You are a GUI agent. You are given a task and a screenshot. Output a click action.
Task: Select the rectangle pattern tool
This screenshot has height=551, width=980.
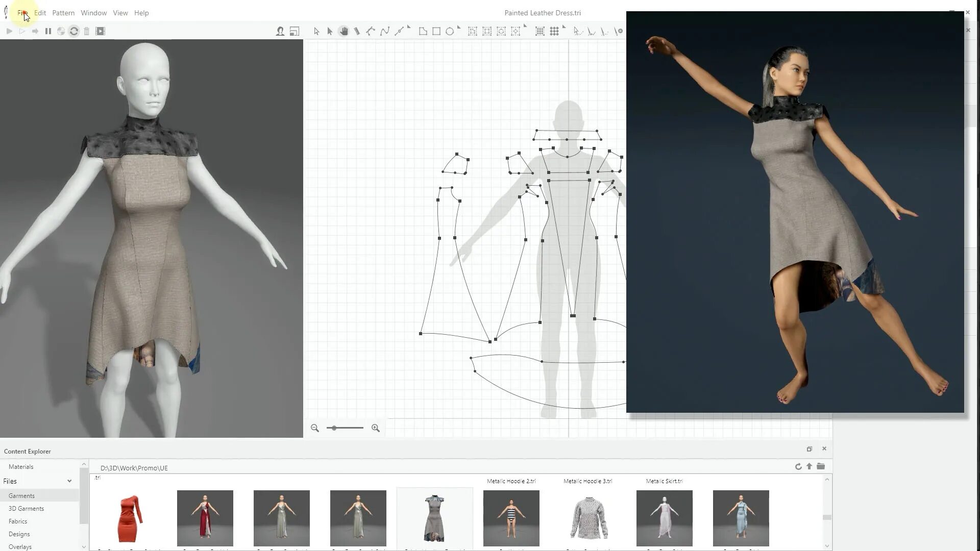pos(436,31)
